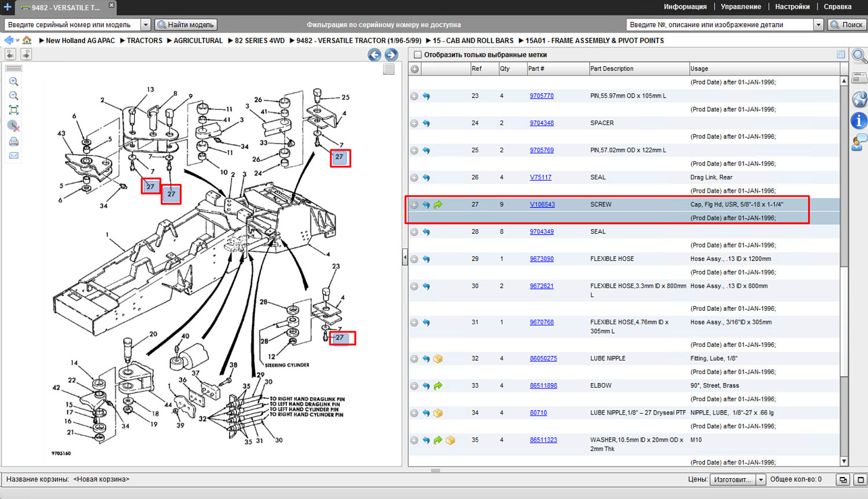Viewport: 868px width, 499px height.
Task: Toggle the add circle for Ref 23 row
Action: click(414, 96)
